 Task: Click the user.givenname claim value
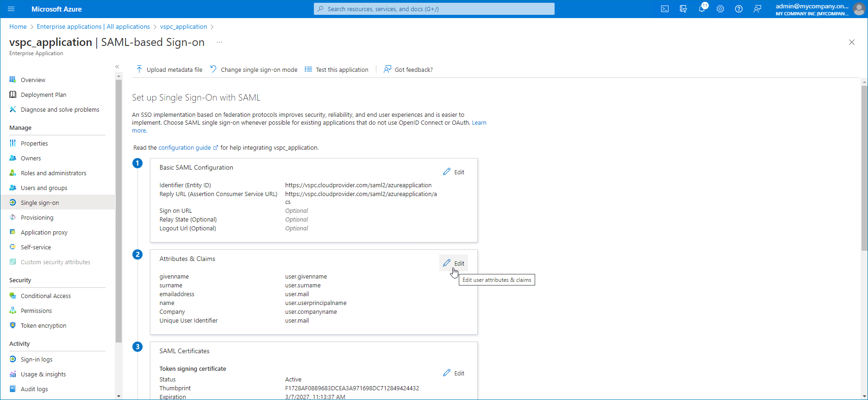(x=306, y=276)
